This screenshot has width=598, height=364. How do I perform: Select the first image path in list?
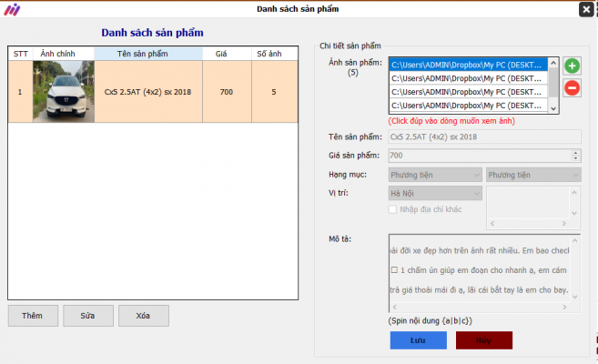(x=468, y=65)
